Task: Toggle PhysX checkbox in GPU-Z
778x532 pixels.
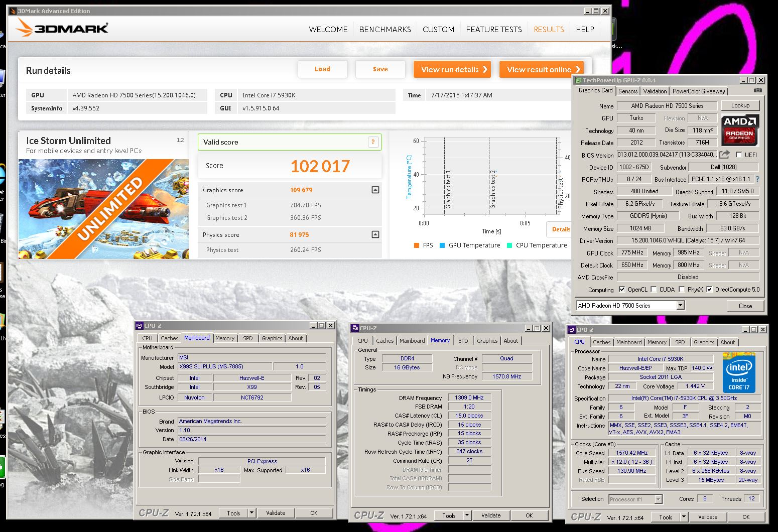Action: (682, 289)
